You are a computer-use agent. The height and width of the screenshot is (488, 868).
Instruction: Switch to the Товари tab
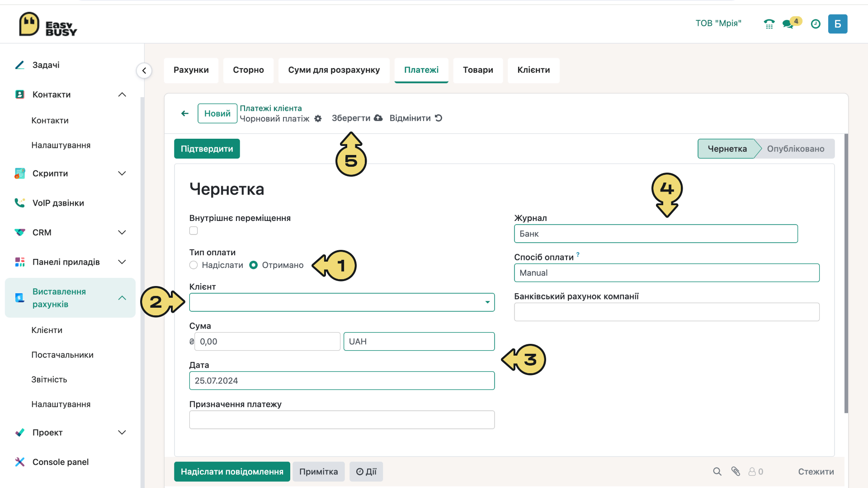[478, 70]
